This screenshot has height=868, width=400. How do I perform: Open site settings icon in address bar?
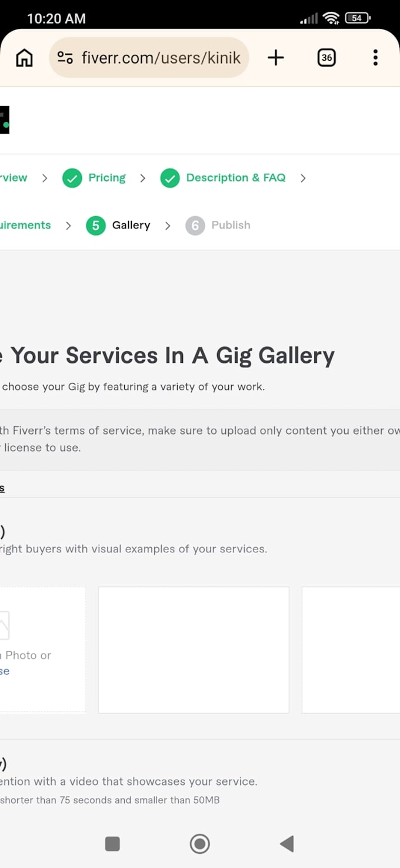point(65,58)
